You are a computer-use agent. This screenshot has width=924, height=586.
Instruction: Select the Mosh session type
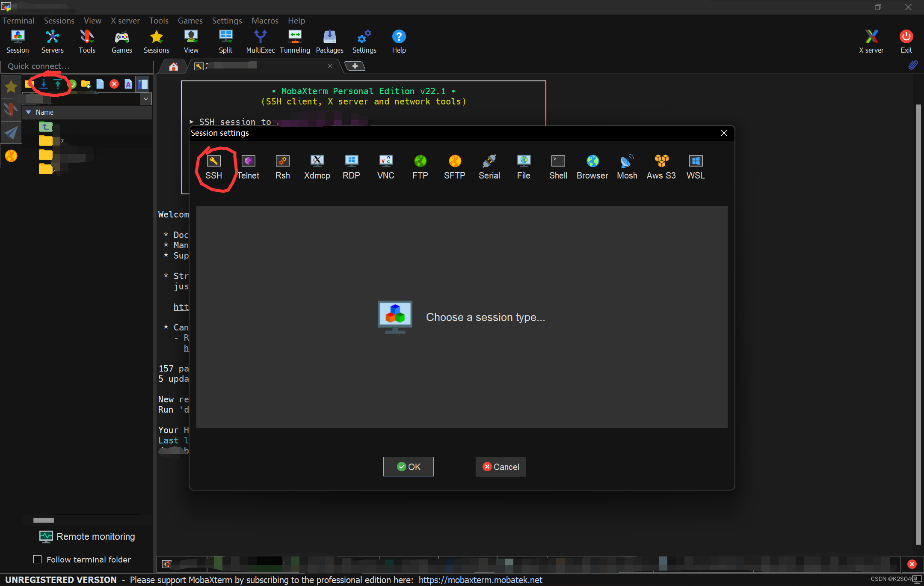click(627, 167)
